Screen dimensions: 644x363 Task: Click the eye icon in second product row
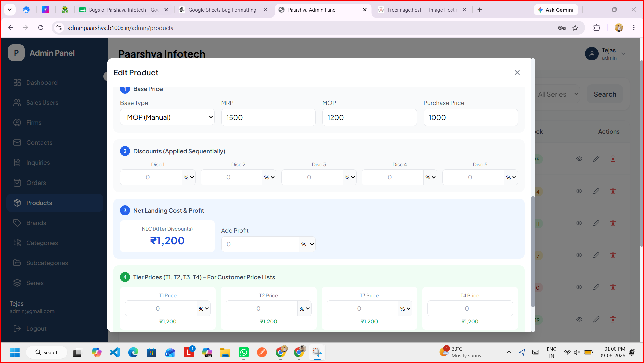click(x=579, y=191)
